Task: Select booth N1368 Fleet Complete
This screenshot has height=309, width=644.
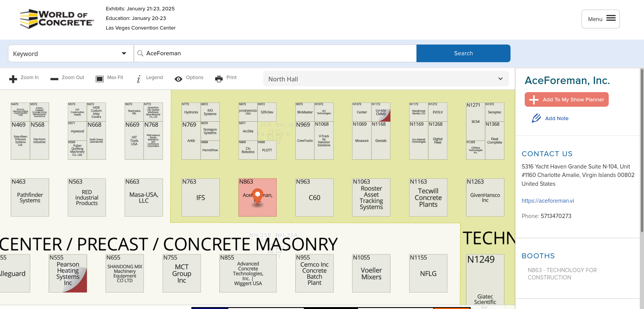Action: pos(495,140)
